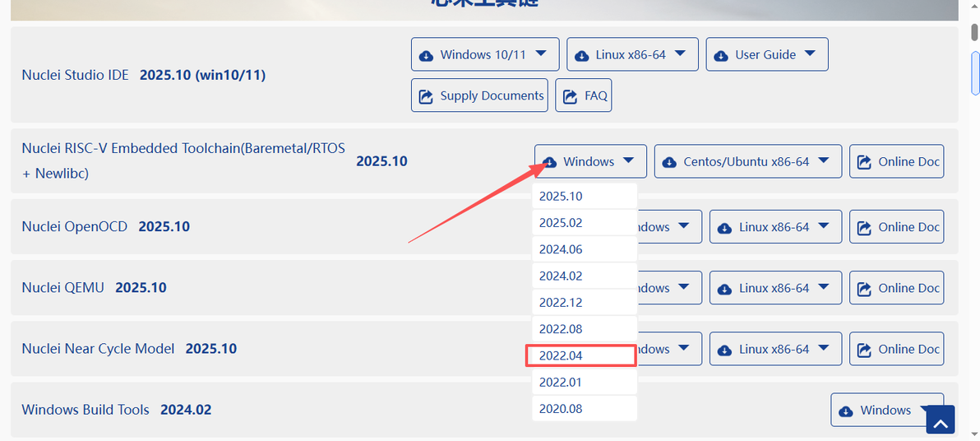Image resolution: width=980 pixels, height=441 pixels.
Task: Click Online Doc share icon in Toolchain row
Action: pyautogui.click(x=864, y=162)
